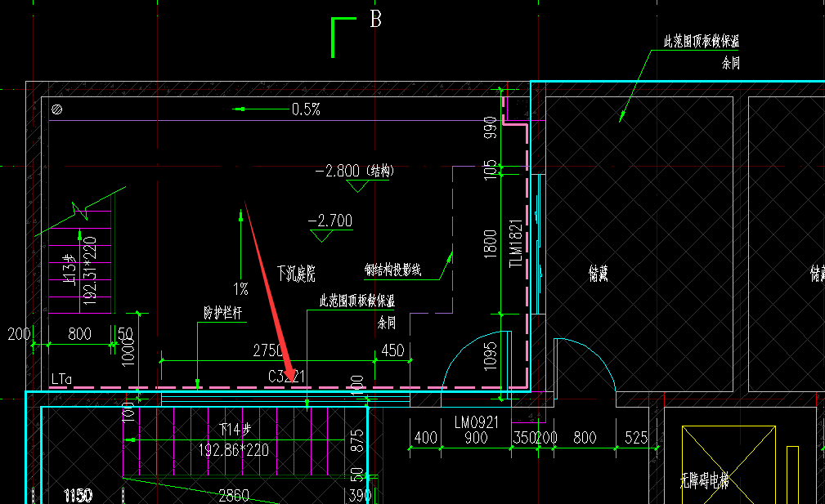The width and height of the screenshot is (825, 504).
Task: Click the 0.5% slope label
Action: click(x=306, y=109)
